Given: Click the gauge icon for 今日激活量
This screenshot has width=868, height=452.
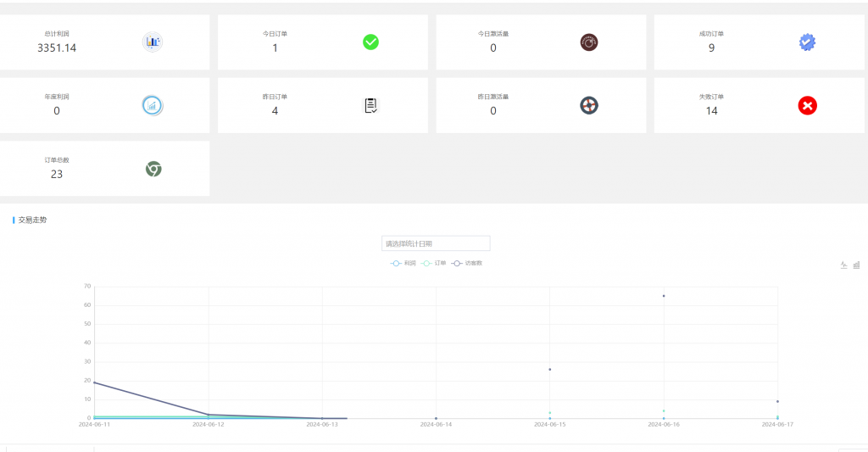Looking at the screenshot, I should click(x=589, y=42).
